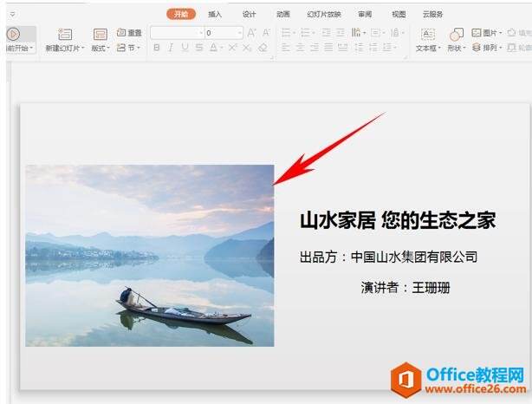The image size is (532, 404).
Task: Click the text 出品方：中国山水集团有限公司
Action: tap(389, 257)
